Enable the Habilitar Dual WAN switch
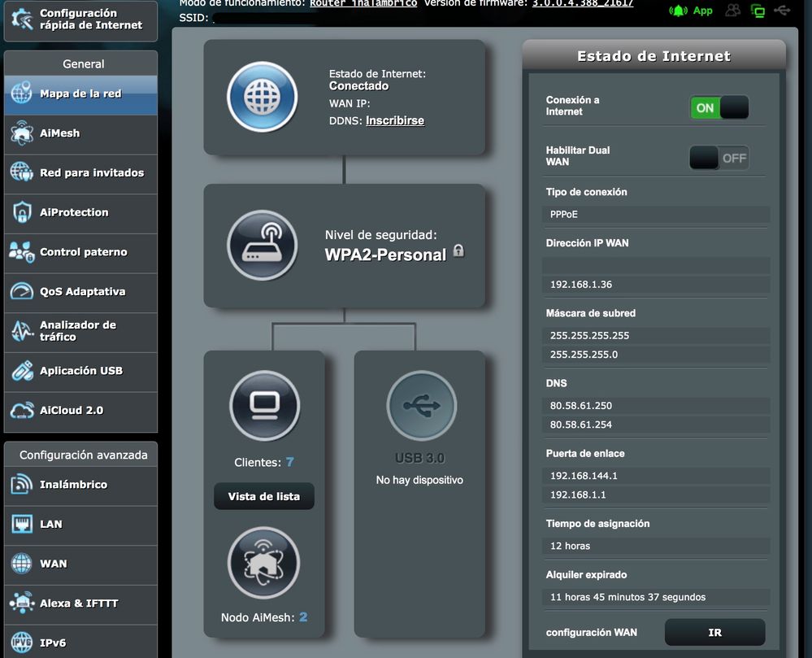Screen dimensions: 812x658 [719, 158]
